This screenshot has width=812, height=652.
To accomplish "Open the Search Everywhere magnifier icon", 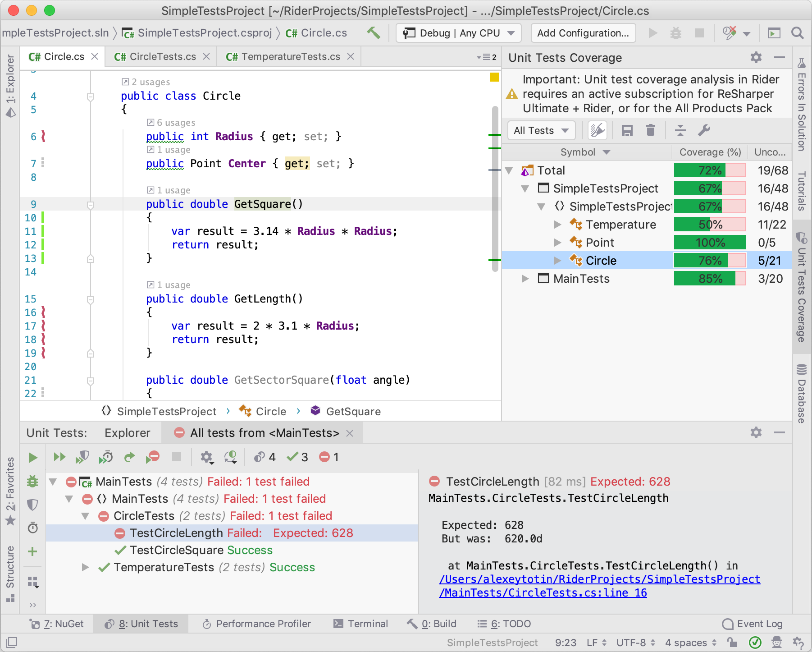I will click(x=798, y=33).
